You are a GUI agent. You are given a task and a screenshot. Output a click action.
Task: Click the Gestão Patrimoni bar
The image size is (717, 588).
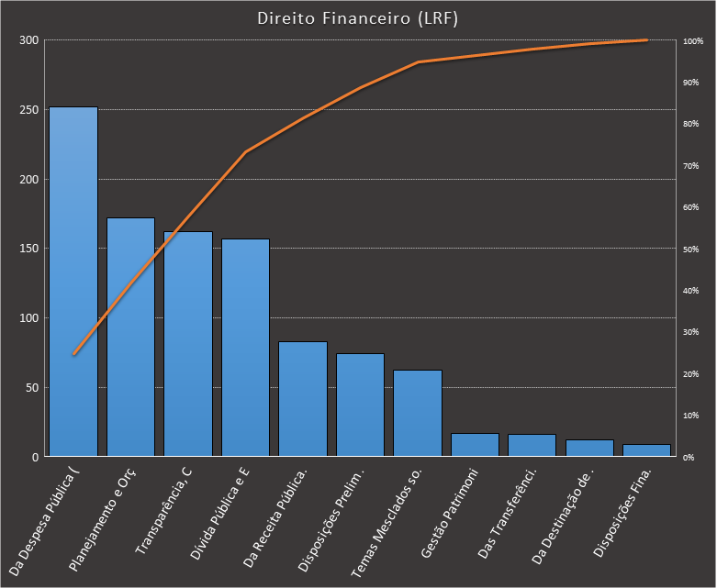click(x=475, y=445)
